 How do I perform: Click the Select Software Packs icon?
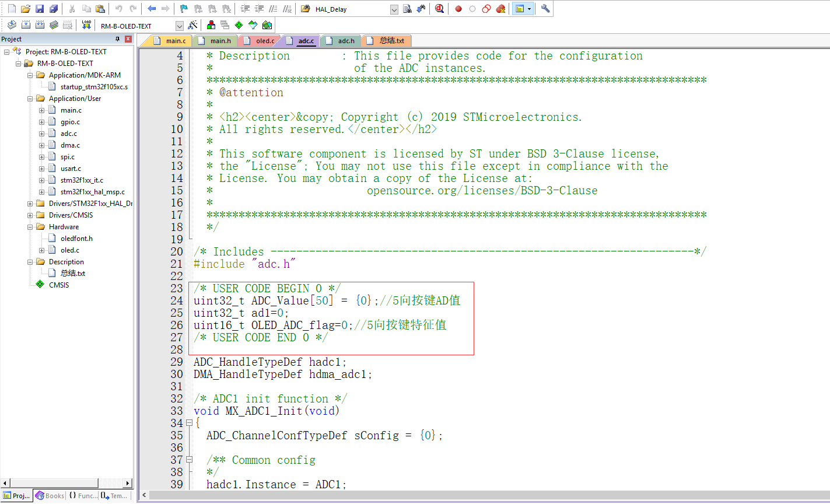click(253, 25)
